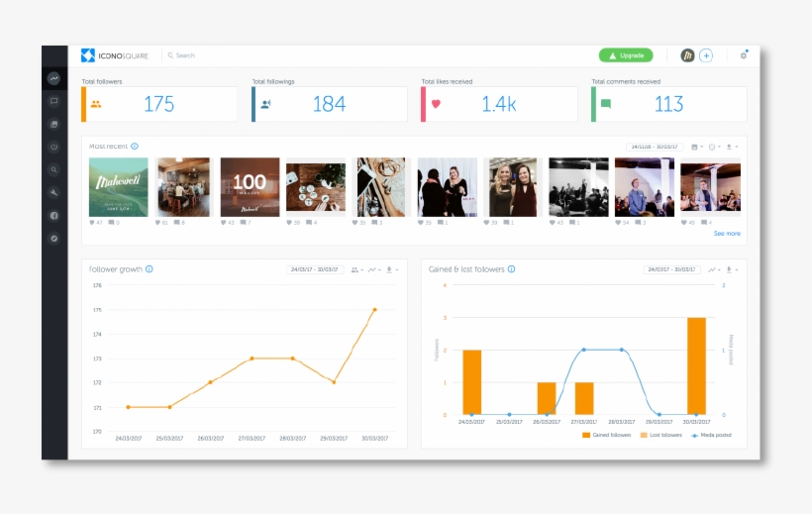Open the Comments (speech bubble) sidebar icon

point(53,101)
